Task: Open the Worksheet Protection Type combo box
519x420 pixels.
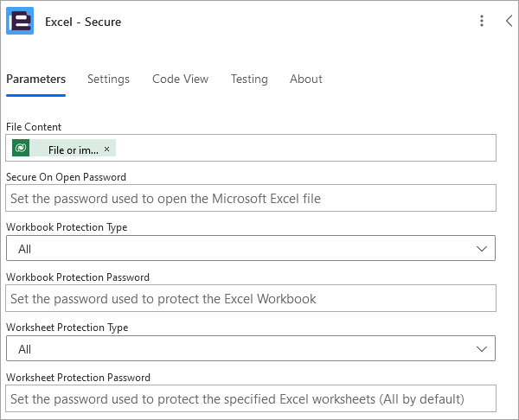Action: [x=251, y=348]
